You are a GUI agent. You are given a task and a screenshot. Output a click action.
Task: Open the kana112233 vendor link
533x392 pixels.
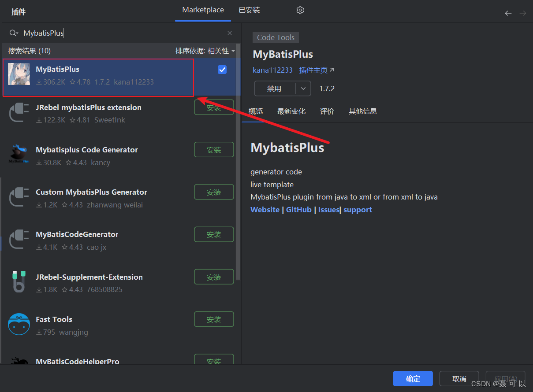tap(272, 70)
